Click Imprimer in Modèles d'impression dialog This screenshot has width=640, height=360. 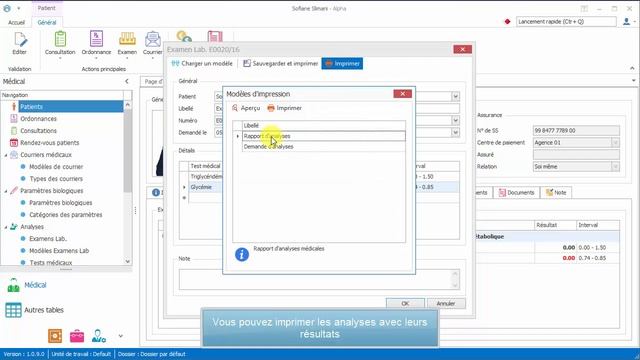[x=284, y=108]
